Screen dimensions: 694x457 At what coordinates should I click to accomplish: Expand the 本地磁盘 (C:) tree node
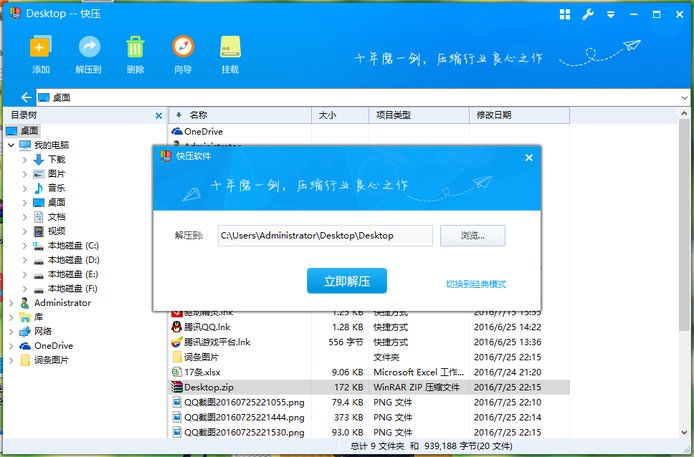[25, 246]
